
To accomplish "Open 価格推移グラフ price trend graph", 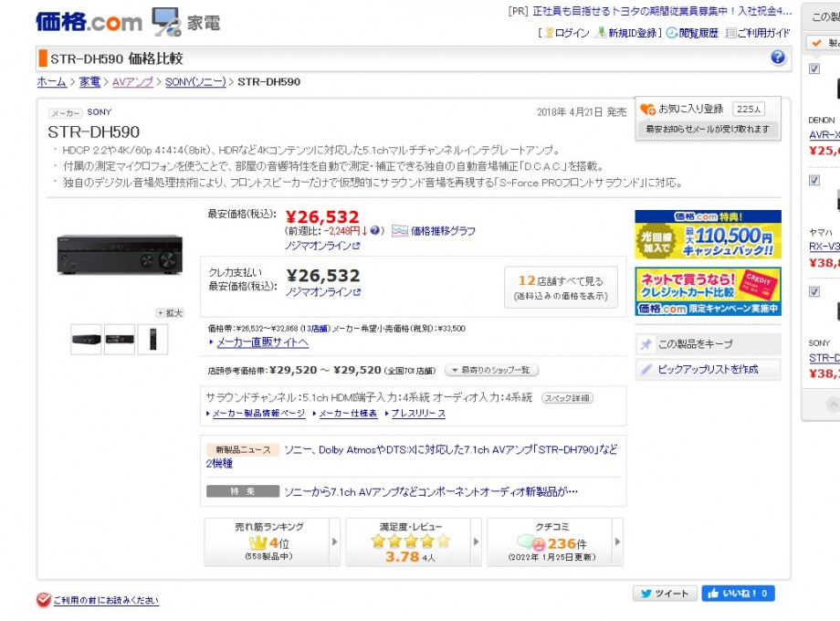I will [434, 231].
